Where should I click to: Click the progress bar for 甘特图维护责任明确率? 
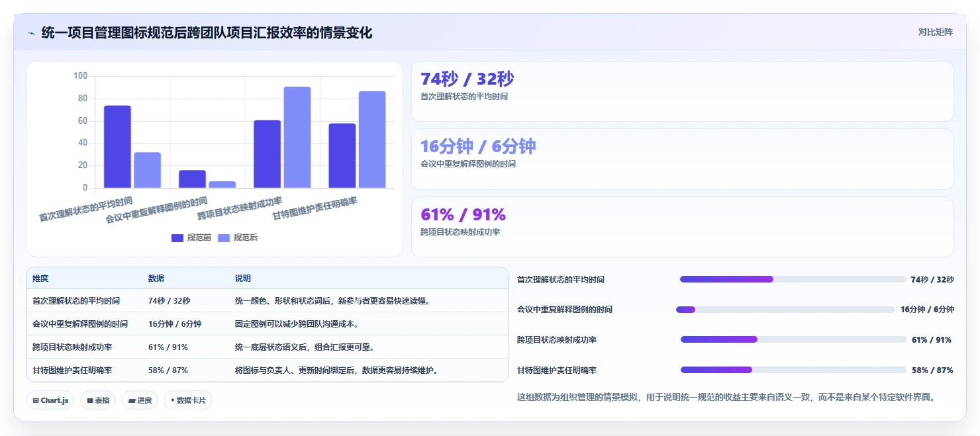pos(793,370)
